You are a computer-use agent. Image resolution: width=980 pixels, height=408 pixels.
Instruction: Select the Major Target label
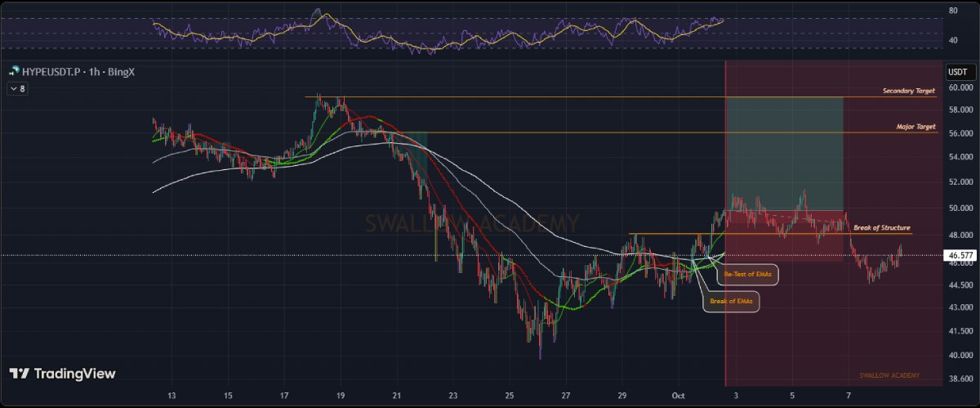click(915, 127)
